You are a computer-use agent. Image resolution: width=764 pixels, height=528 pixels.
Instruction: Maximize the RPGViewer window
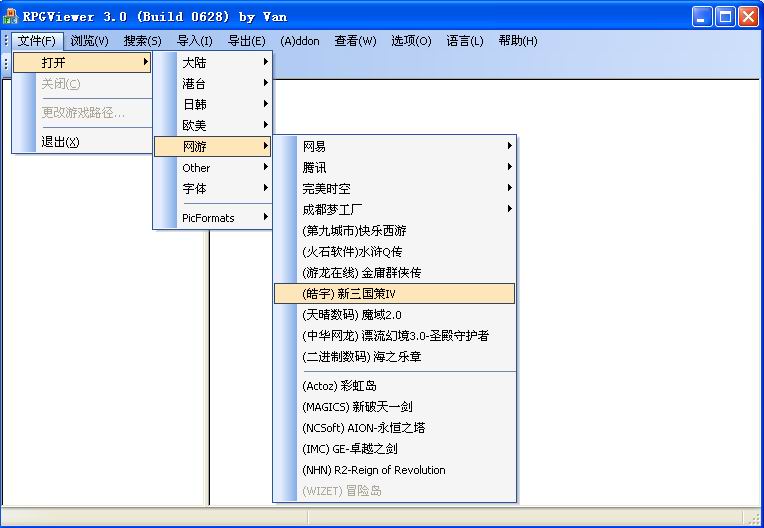[x=725, y=17]
